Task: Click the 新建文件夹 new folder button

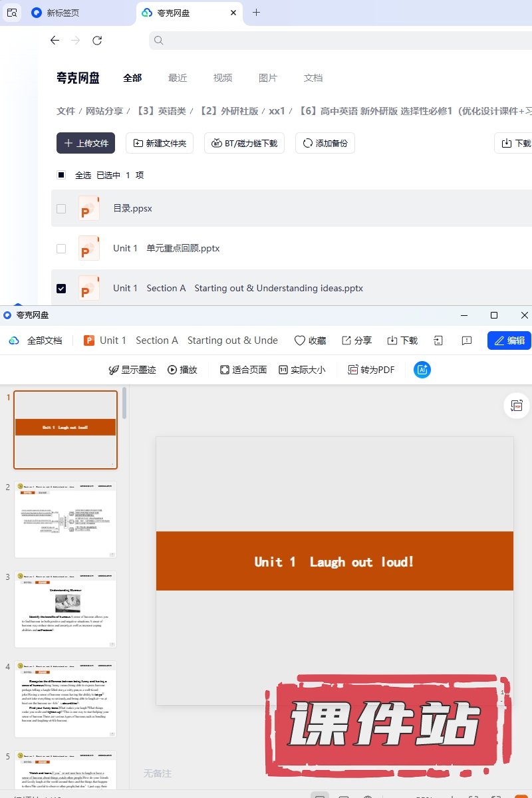Action: [x=160, y=143]
